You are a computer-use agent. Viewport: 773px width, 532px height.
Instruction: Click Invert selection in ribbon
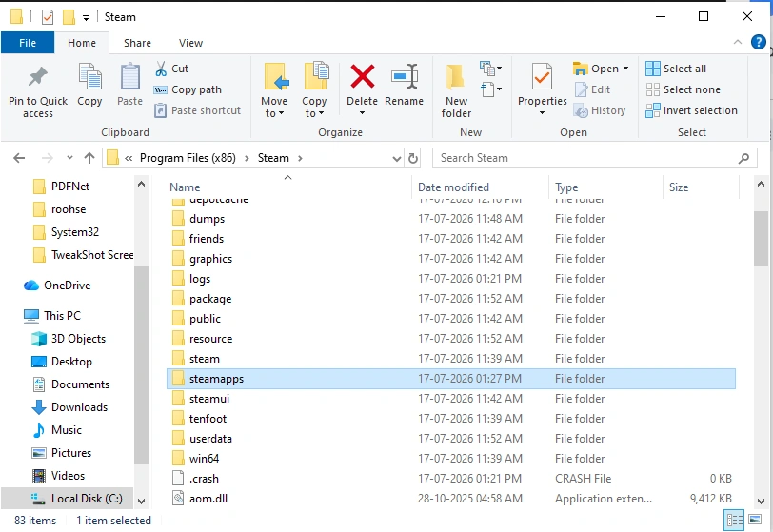pos(692,110)
